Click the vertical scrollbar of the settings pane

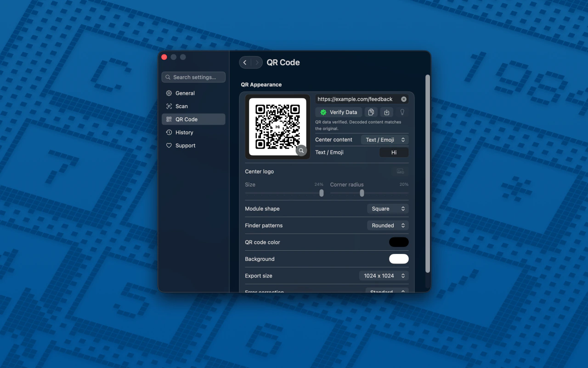coord(428,173)
